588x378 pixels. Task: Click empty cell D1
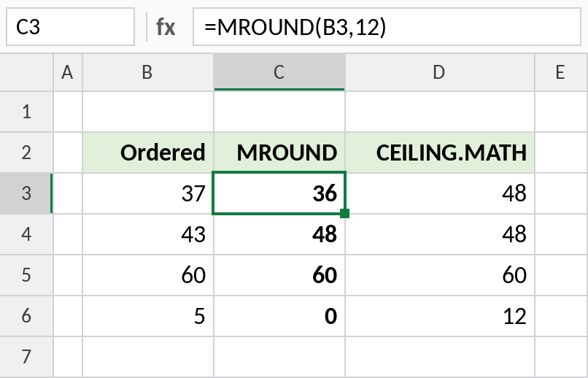[440, 112]
